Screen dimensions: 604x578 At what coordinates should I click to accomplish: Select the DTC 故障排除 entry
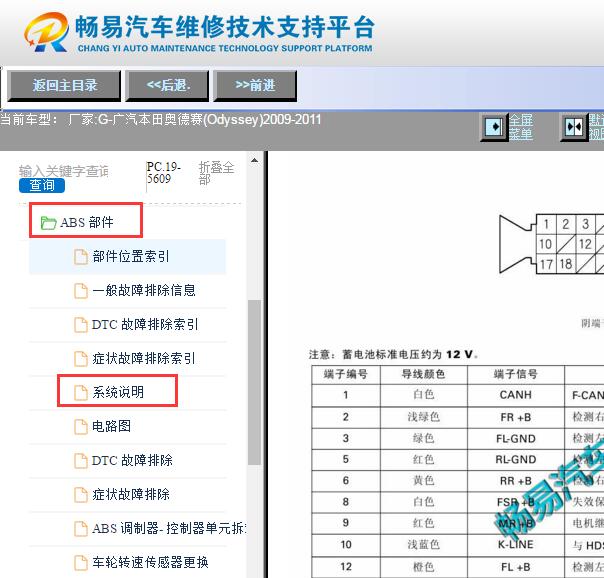[132, 460]
